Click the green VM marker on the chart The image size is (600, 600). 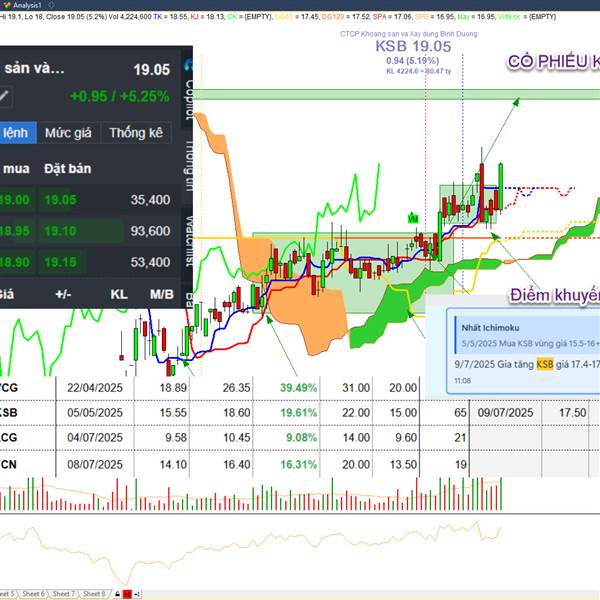413,218
